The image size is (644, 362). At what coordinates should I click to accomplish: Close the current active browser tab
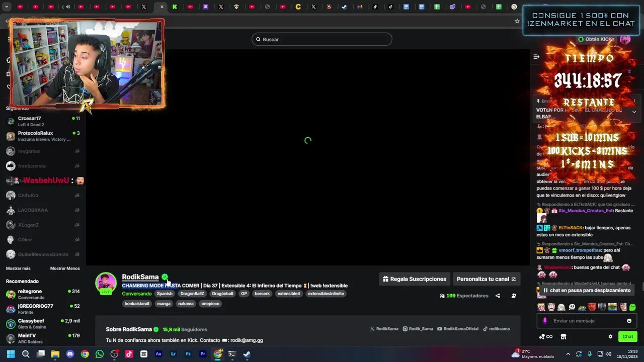tap(162, 7)
